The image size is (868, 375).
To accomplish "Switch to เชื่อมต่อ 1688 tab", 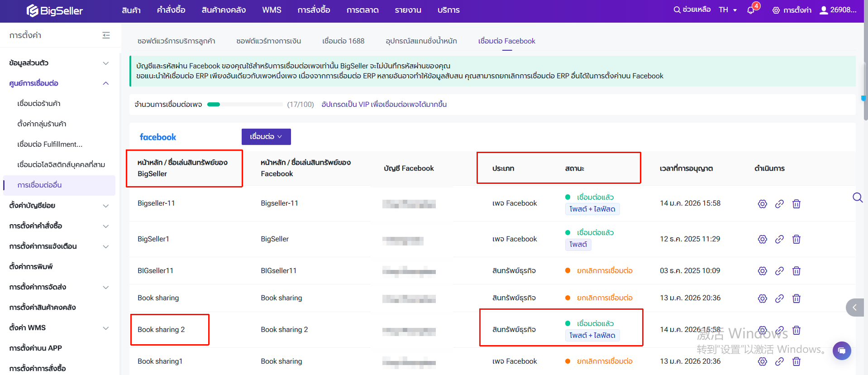I will [343, 41].
